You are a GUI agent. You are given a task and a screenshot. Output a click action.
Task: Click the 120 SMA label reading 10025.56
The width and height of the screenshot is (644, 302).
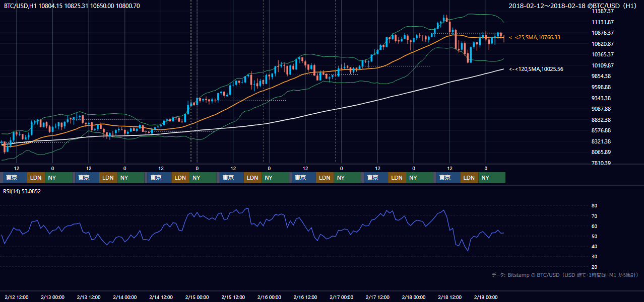click(536, 69)
